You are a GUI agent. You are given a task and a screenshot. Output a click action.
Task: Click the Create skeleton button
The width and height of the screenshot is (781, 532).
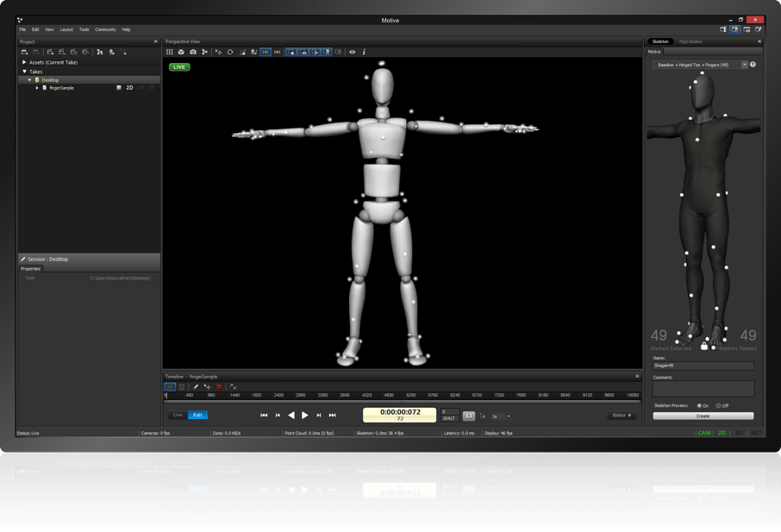click(x=703, y=416)
